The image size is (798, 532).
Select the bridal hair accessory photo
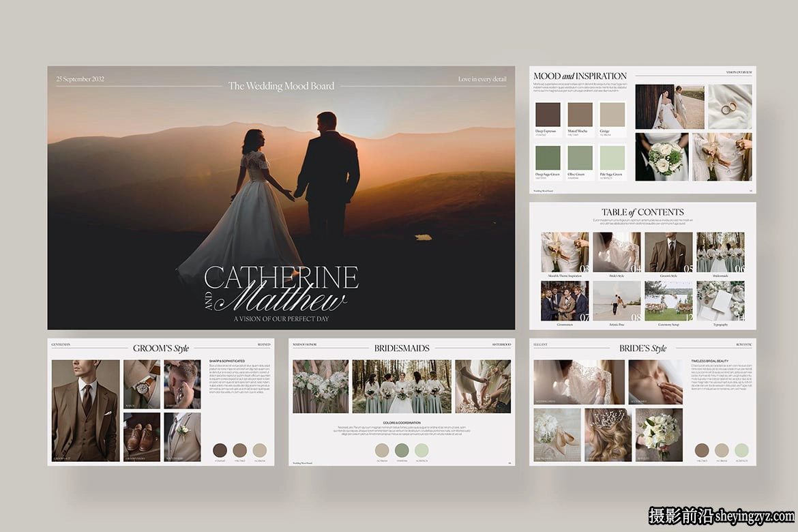[x=608, y=435]
